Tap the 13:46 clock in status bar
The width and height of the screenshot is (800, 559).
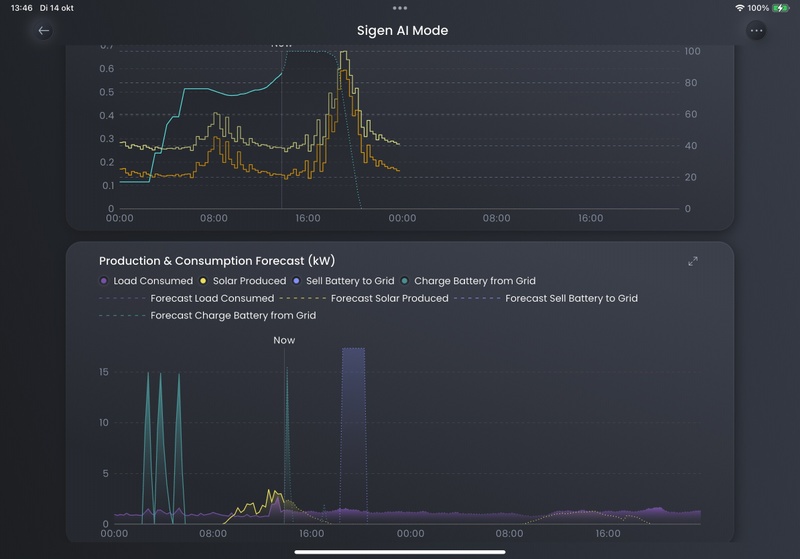tap(21, 8)
